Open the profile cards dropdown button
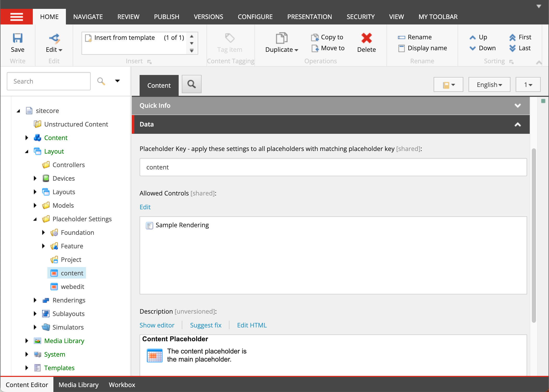 pos(448,85)
